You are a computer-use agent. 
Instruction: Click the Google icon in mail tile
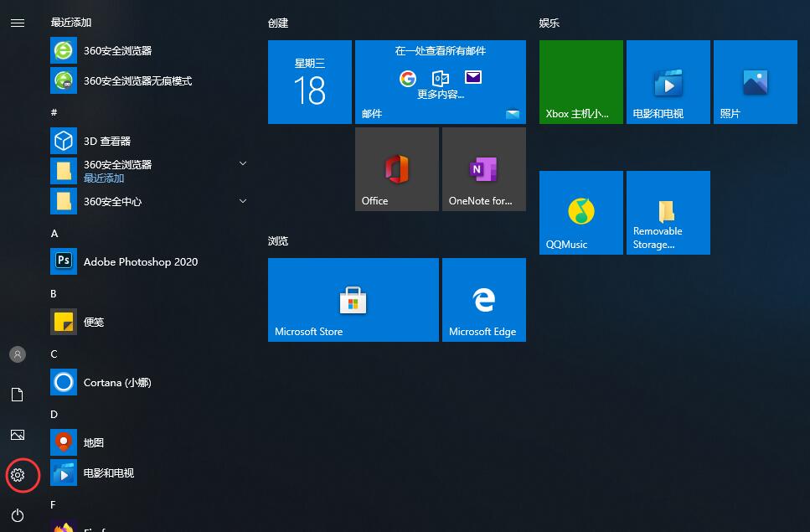408,79
